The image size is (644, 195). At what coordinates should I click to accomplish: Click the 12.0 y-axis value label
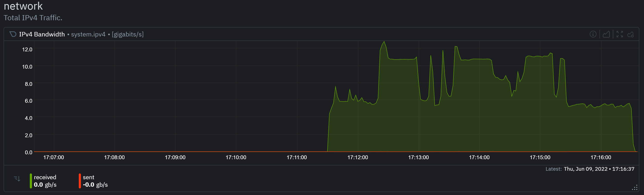(x=27, y=50)
